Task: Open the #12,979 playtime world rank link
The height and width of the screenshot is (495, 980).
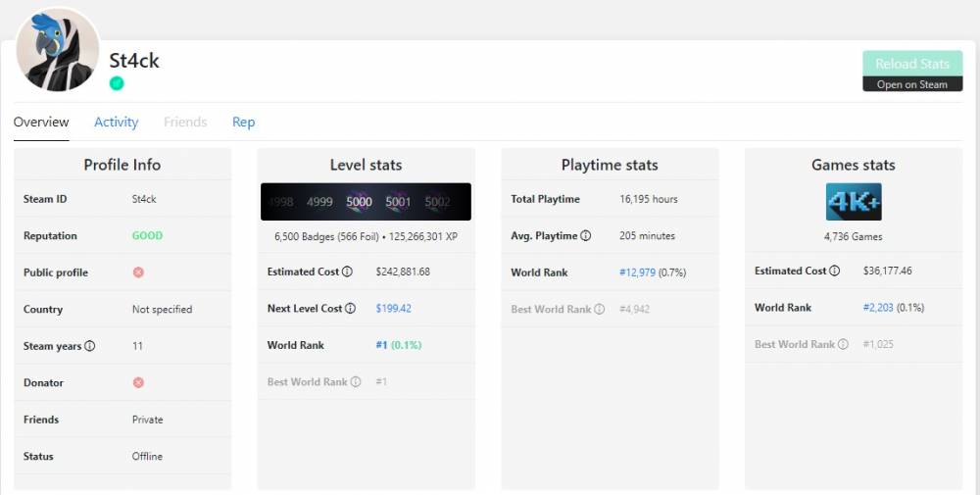Action: point(638,272)
